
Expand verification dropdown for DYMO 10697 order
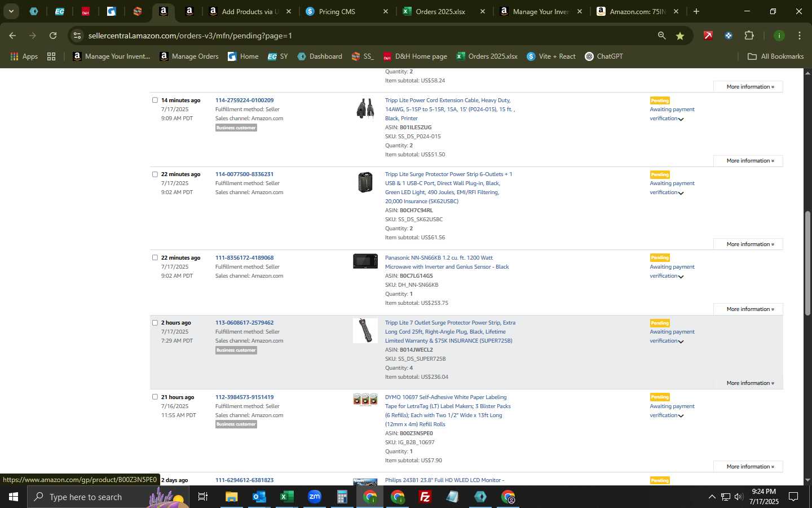coord(681,416)
